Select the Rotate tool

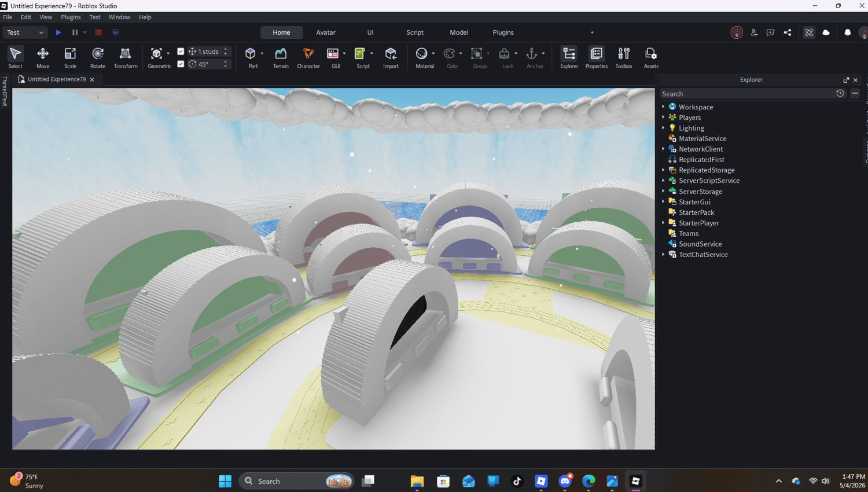click(98, 57)
